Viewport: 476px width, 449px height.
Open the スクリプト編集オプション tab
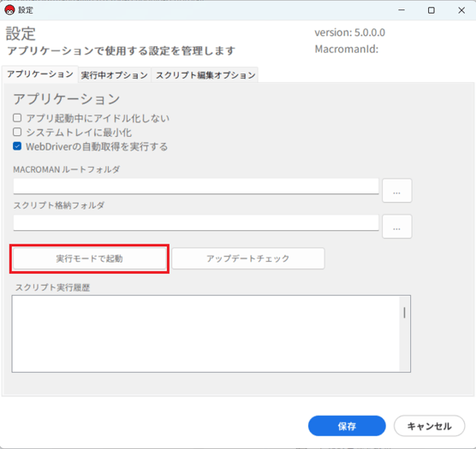(x=205, y=75)
